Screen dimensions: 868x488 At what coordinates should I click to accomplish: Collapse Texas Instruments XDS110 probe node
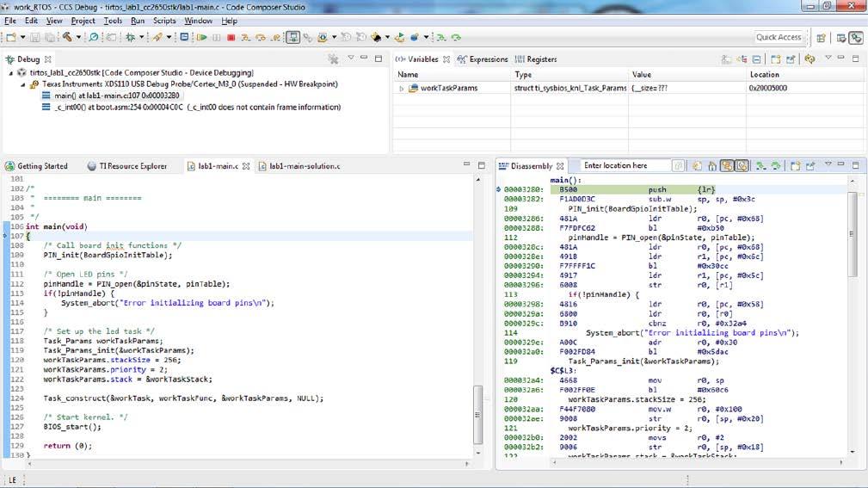(x=22, y=84)
